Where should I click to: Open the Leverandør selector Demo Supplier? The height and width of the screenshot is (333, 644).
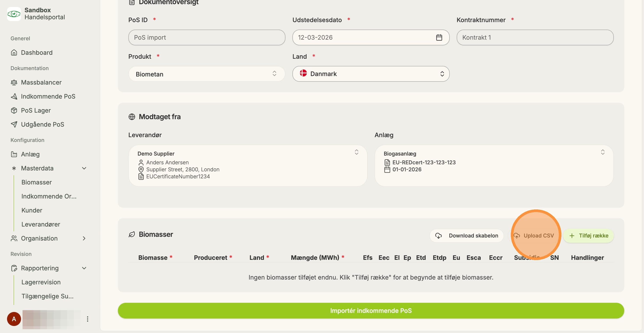[x=248, y=165]
